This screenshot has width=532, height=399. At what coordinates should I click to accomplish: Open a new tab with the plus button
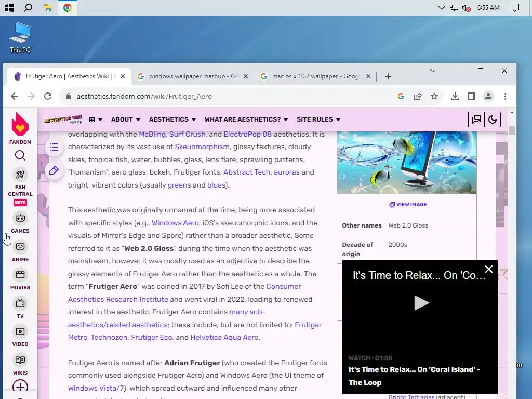[388, 76]
